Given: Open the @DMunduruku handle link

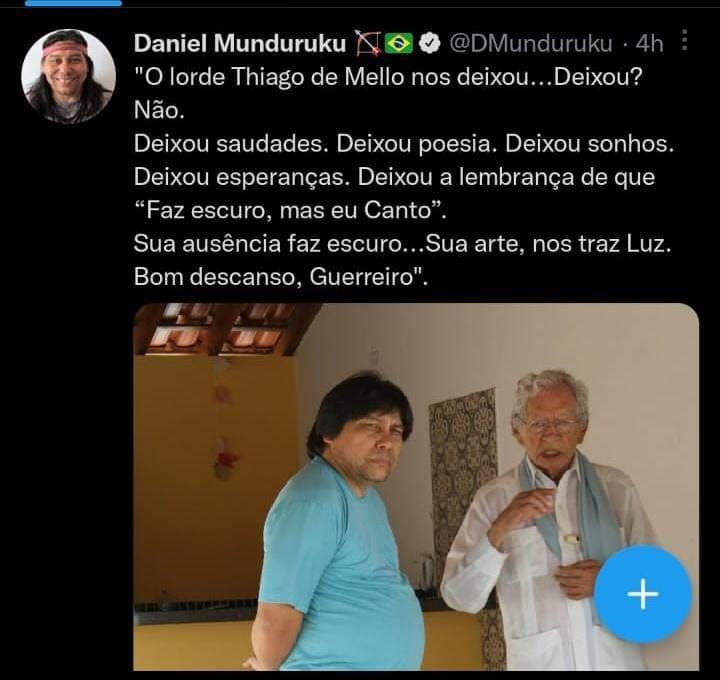Looking at the screenshot, I should click(x=530, y=44).
